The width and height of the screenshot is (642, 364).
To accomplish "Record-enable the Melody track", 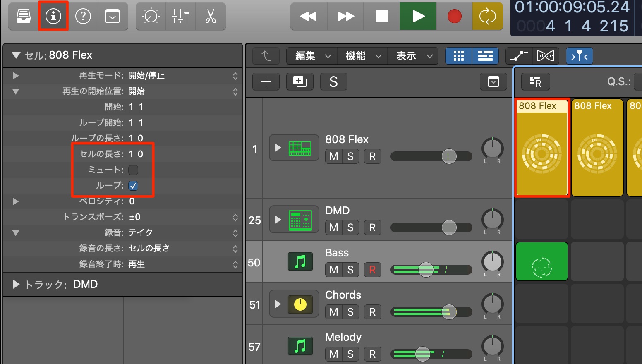I will coord(372,354).
